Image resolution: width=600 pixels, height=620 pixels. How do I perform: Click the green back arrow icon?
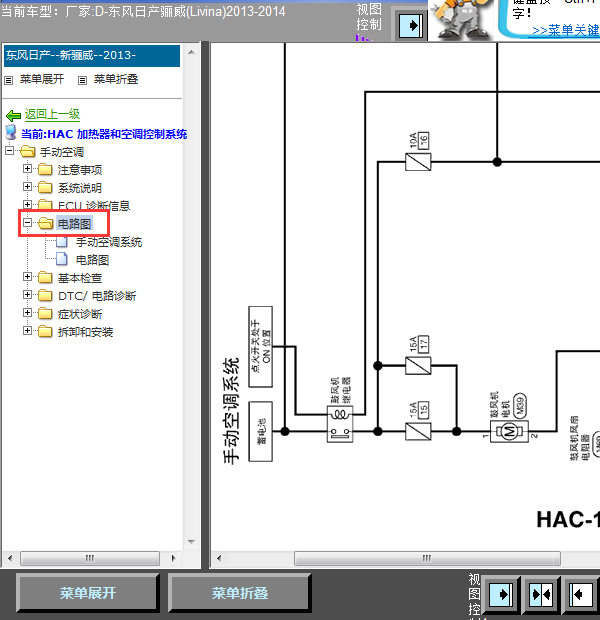pyautogui.click(x=13, y=116)
